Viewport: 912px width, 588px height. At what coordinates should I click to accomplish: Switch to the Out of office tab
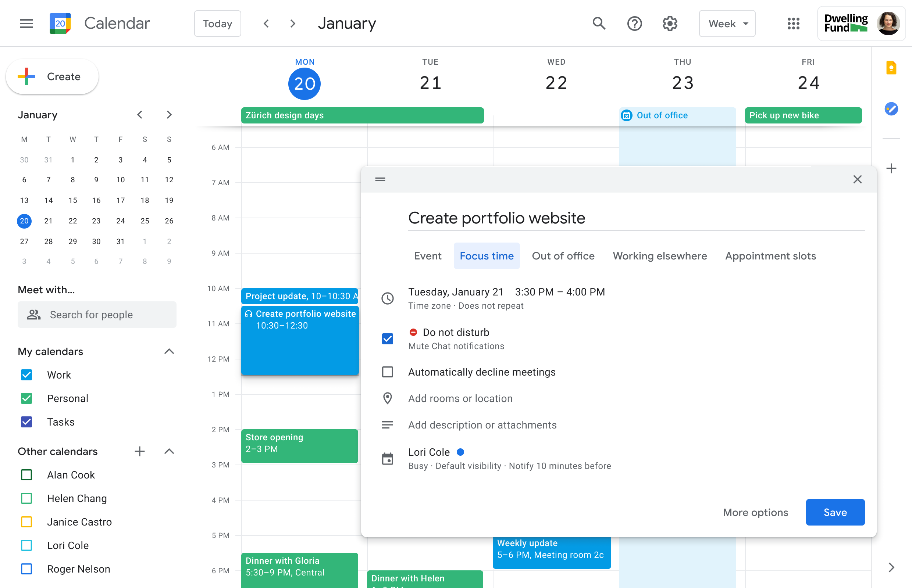click(x=563, y=256)
